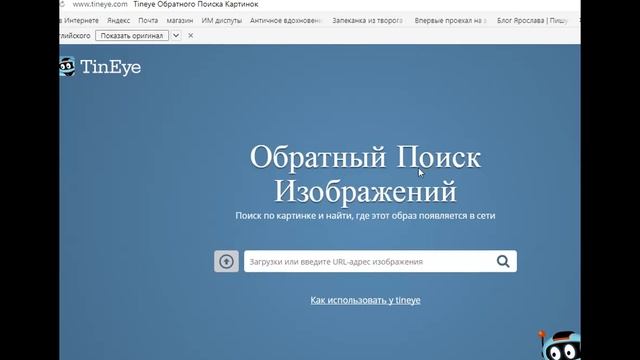Click the magnifier search icon

pos(503,261)
